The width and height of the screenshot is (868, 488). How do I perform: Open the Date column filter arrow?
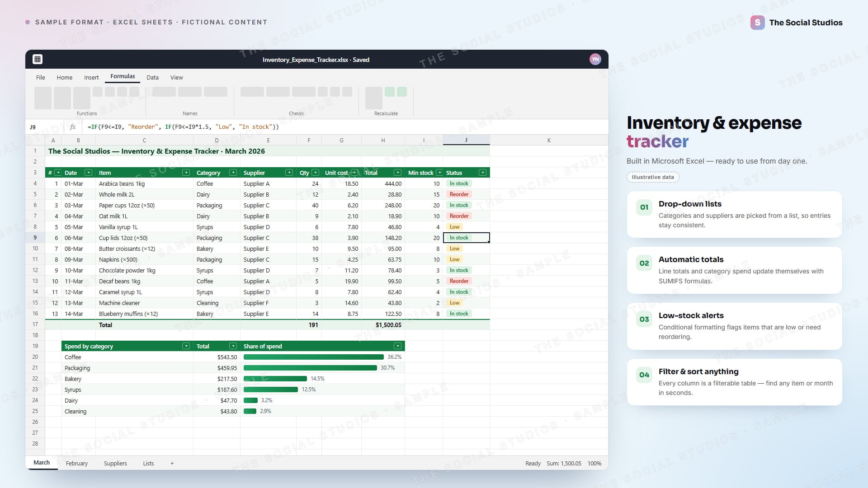pos(89,173)
